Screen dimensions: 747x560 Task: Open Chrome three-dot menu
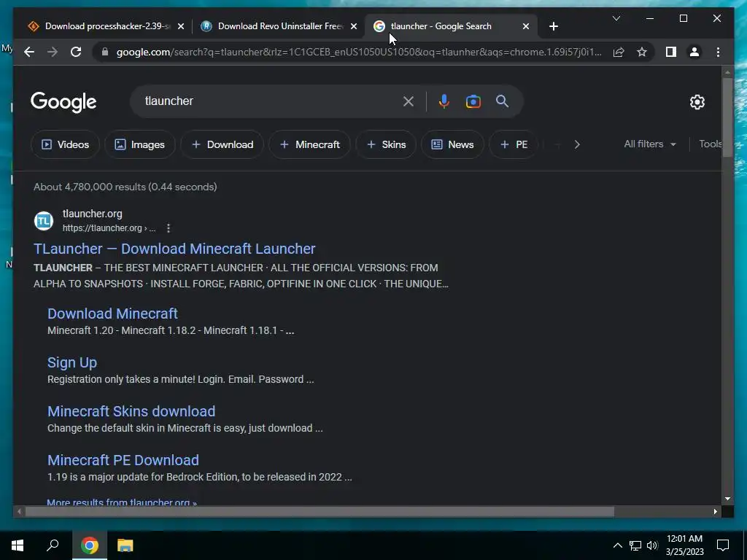[718, 52]
